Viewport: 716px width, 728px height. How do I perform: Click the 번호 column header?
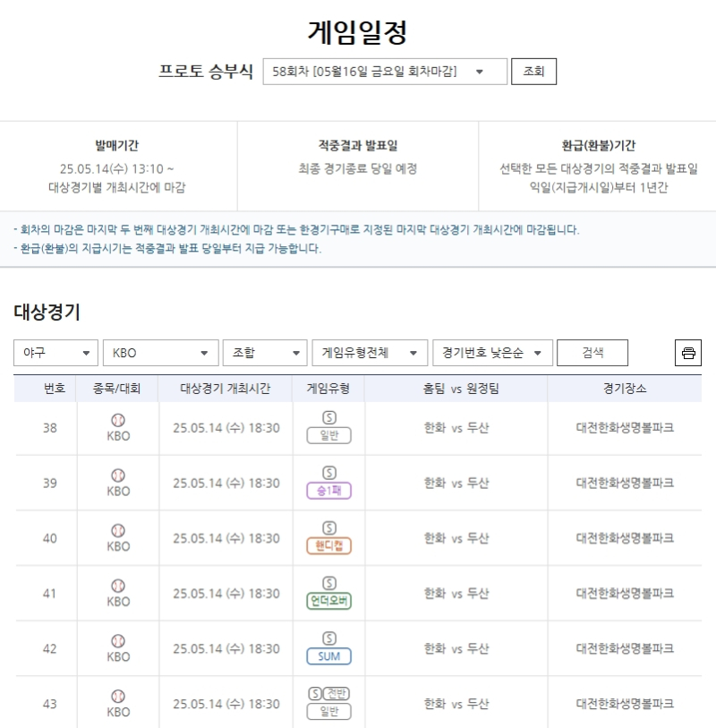(55, 389)
